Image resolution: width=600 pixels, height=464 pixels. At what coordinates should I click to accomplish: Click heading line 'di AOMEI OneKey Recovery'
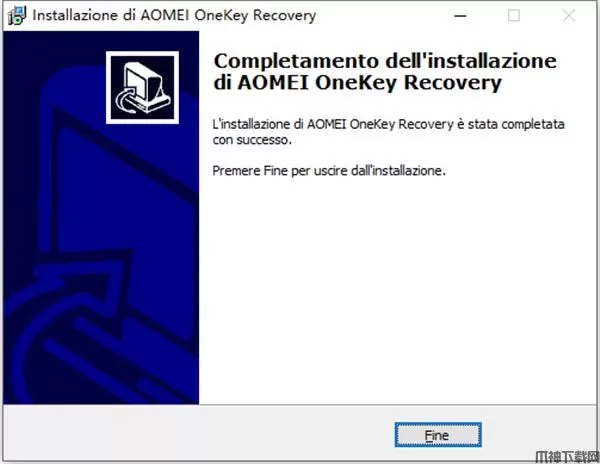(357, 83)
